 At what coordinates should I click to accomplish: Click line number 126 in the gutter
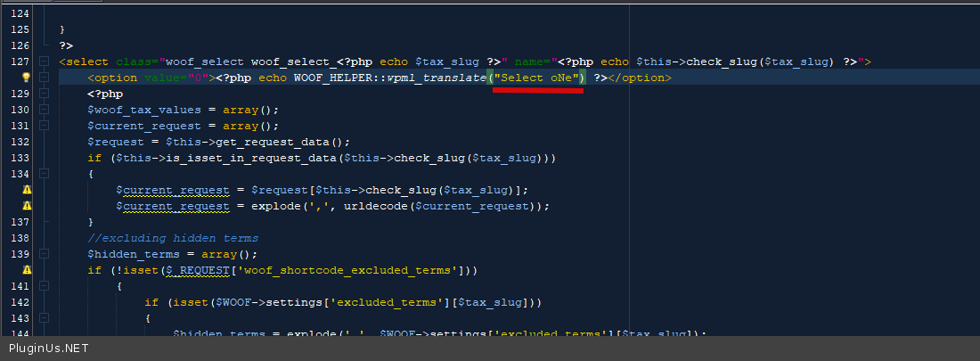[x=20, y=45]
